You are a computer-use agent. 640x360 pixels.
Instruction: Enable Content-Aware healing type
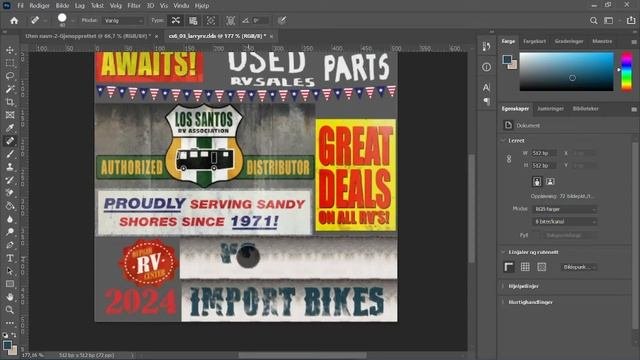(176, 20)
